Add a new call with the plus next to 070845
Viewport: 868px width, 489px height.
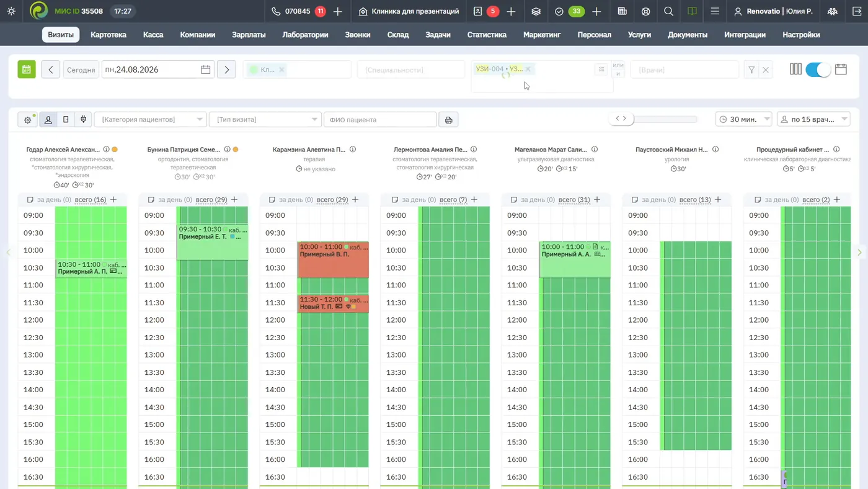point(338,11)
